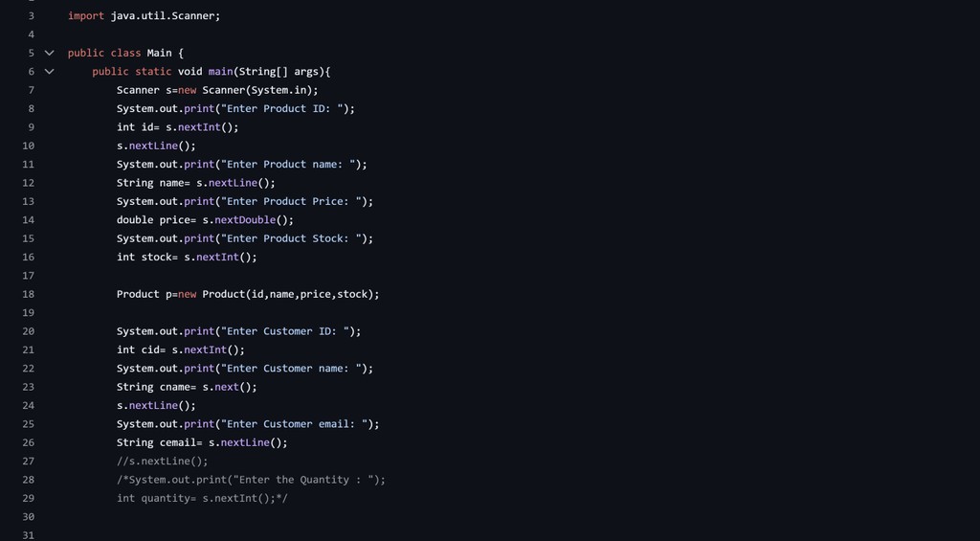
Task: Click line number 18 in the gutter
Action: pos(28,294)
